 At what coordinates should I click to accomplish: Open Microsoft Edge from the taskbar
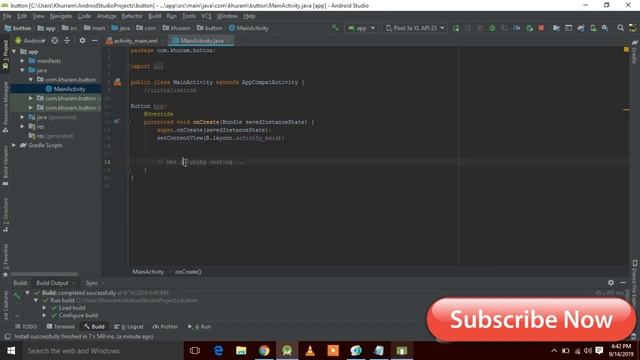218,351
